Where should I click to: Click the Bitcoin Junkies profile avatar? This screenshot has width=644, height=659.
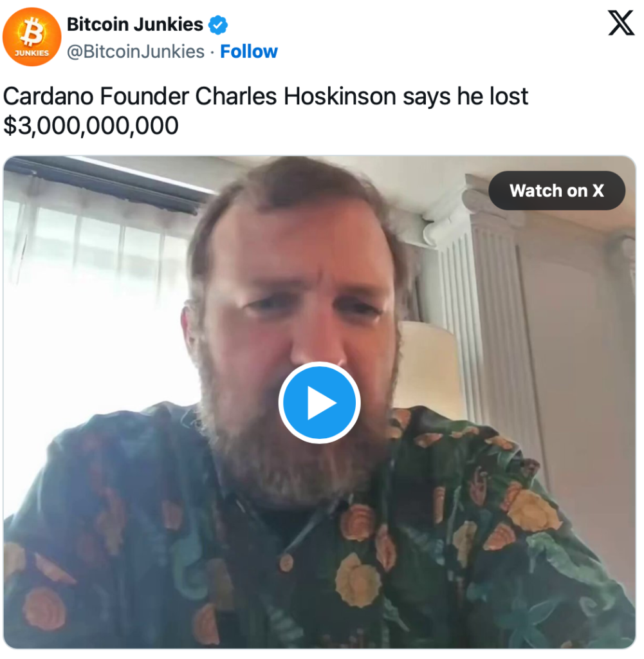[x=32, y=37]
